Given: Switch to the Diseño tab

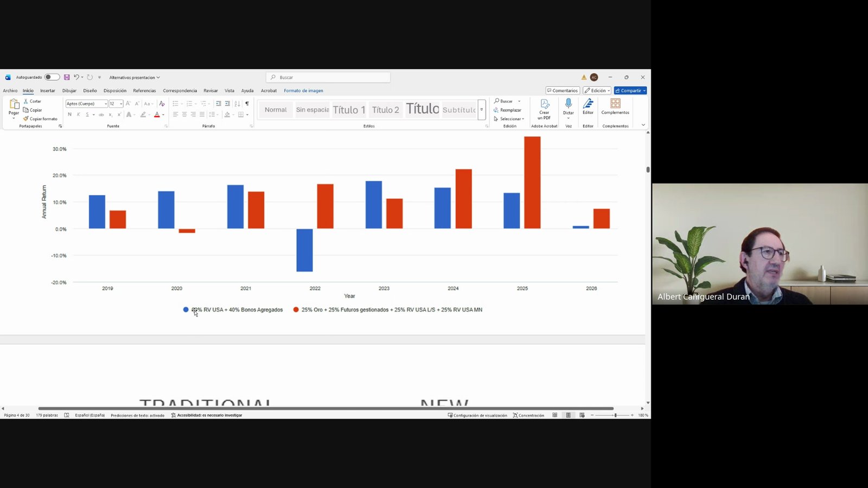Looking at the screenshot, I should [x=90, y=91].
